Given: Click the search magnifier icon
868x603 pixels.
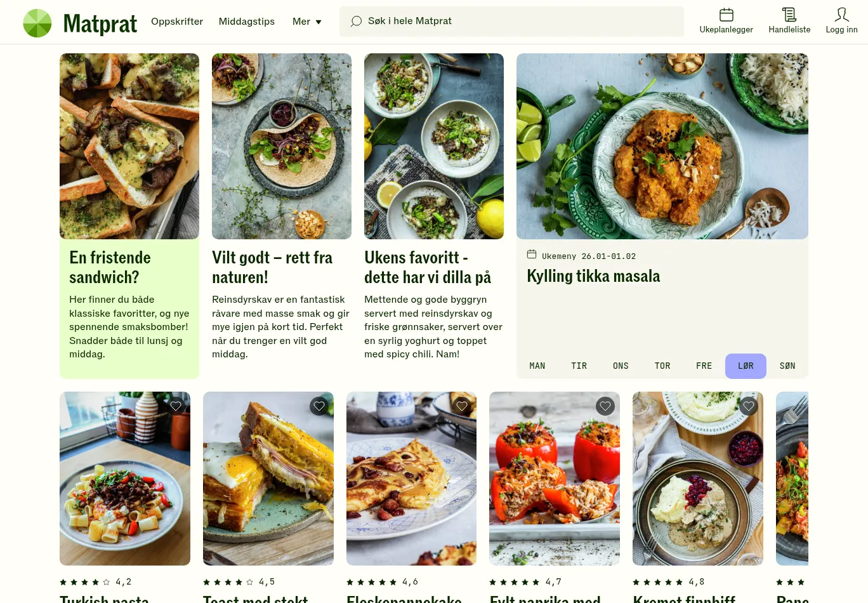Looking at the screenshot, I should coord(357,22).
